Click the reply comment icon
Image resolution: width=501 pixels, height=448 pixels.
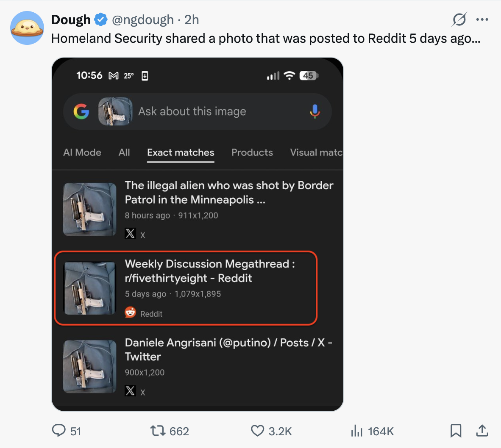coord(58,431)
